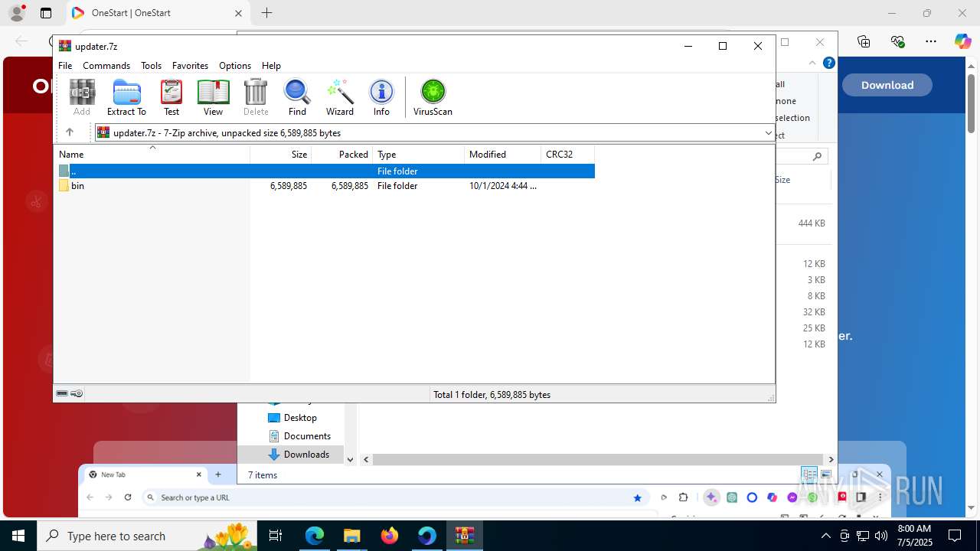Open the Help menu
Screen dimensions: 980x551
[271, 66]
